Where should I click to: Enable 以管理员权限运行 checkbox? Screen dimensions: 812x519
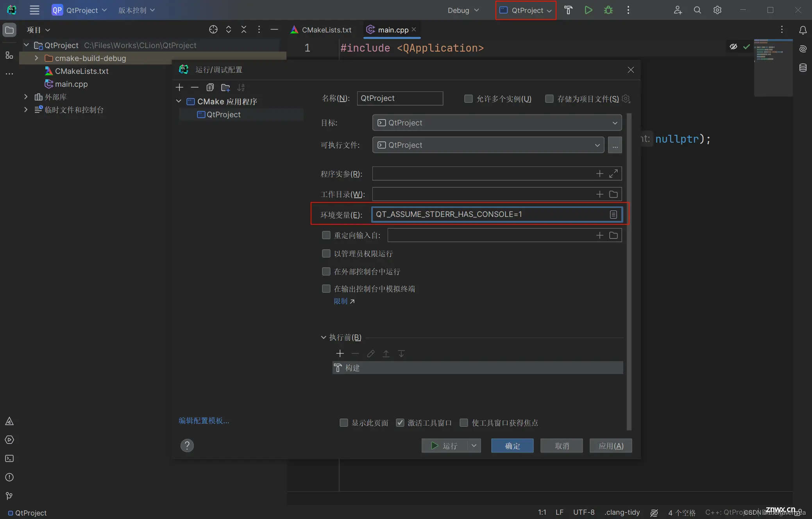[326, 253]
